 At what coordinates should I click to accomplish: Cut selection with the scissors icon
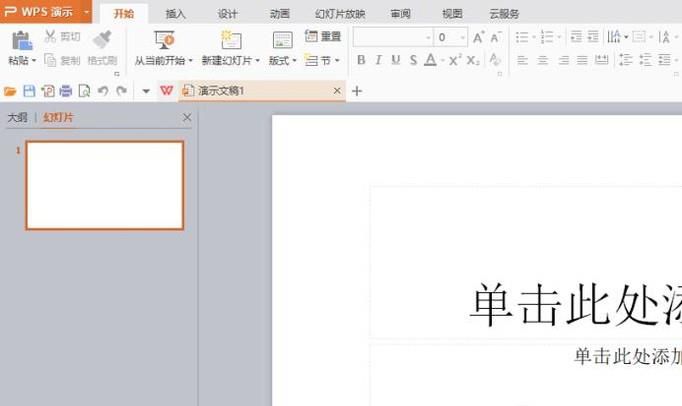point(50,36)
